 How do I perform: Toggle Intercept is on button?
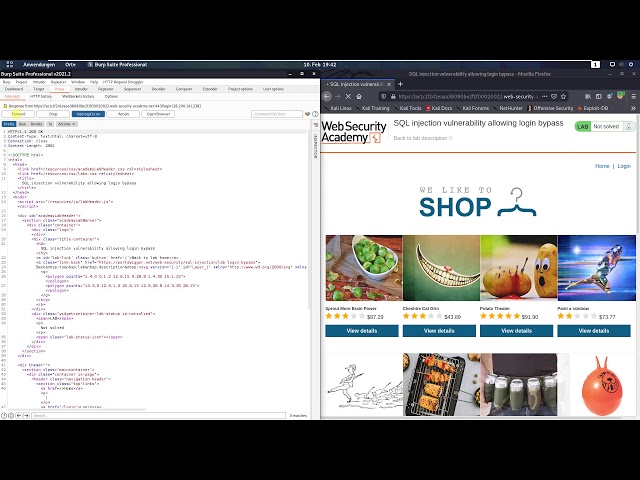pyautogui.click(x=88, y=114)
